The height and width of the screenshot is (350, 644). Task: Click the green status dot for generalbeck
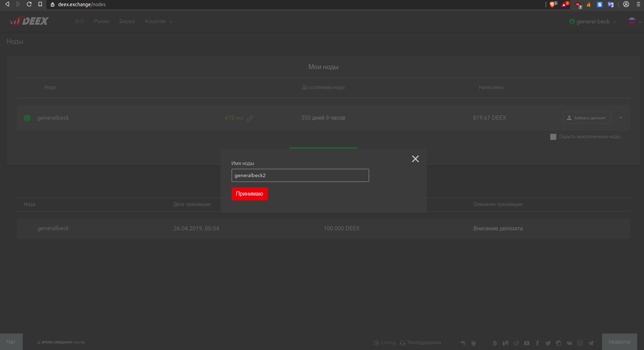pos(27,118)
